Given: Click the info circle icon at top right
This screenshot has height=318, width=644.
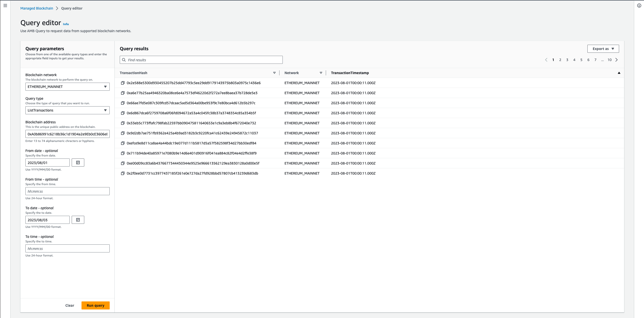Looking at the screenshot, I should (639, 6).
